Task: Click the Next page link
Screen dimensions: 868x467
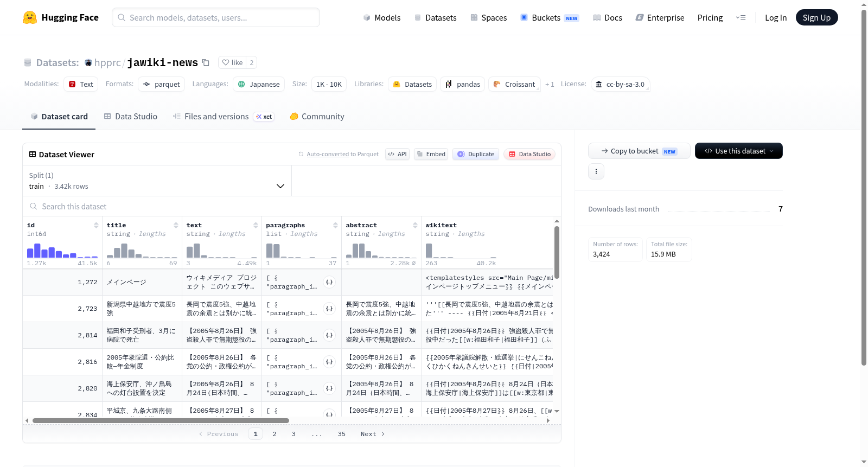Action: [373, 434]
